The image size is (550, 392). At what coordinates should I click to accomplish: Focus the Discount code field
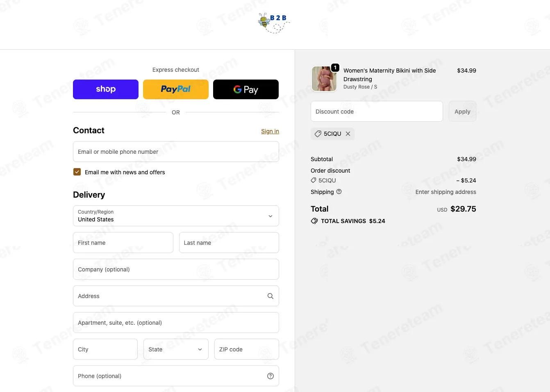[x=377, y=112]
